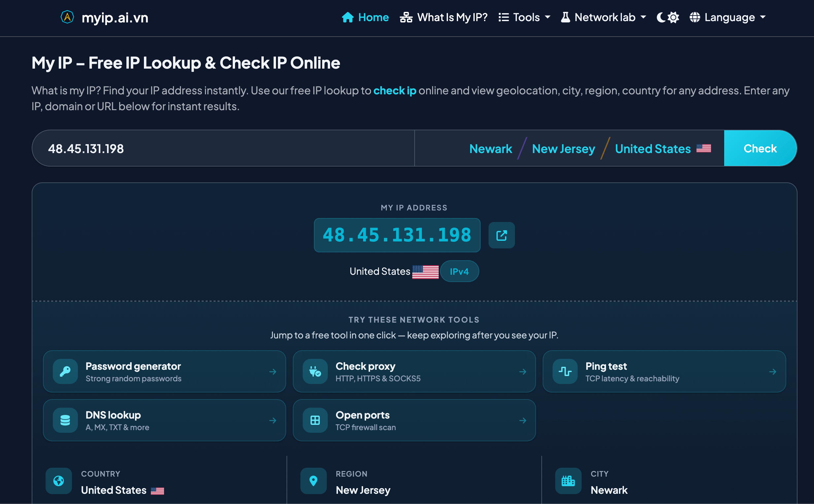The height and width of the screenshot is (504, 814).
Task: Click the Check proxy plug icon
Action: [315, 371]
